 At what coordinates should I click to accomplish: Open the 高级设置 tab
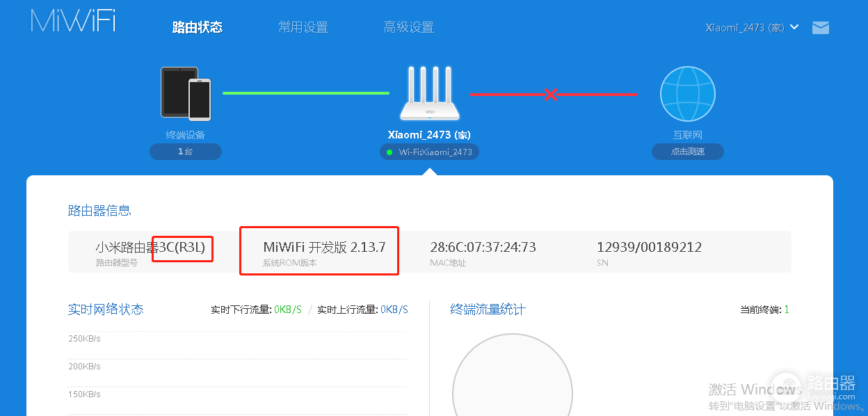(x=409, y=28)
